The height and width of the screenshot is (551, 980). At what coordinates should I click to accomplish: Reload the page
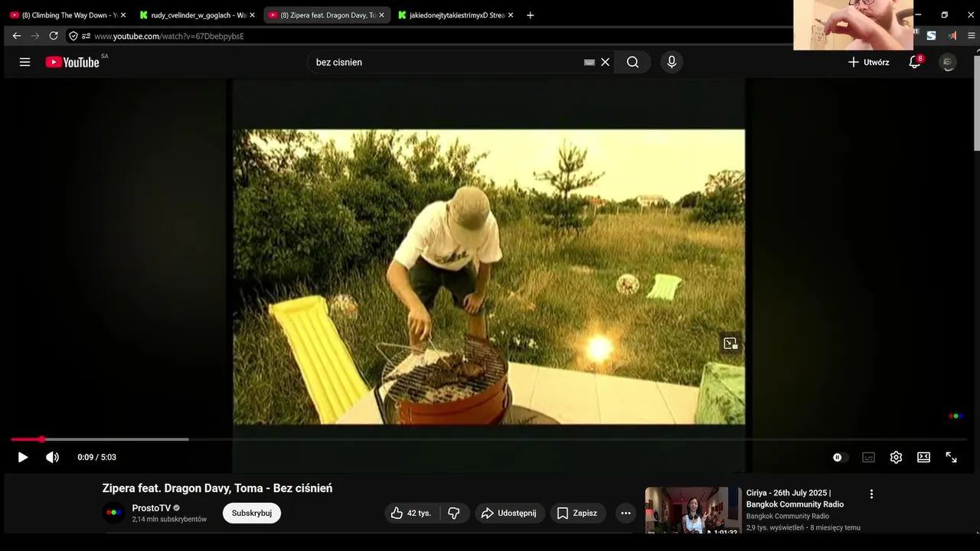coord(54,36)
